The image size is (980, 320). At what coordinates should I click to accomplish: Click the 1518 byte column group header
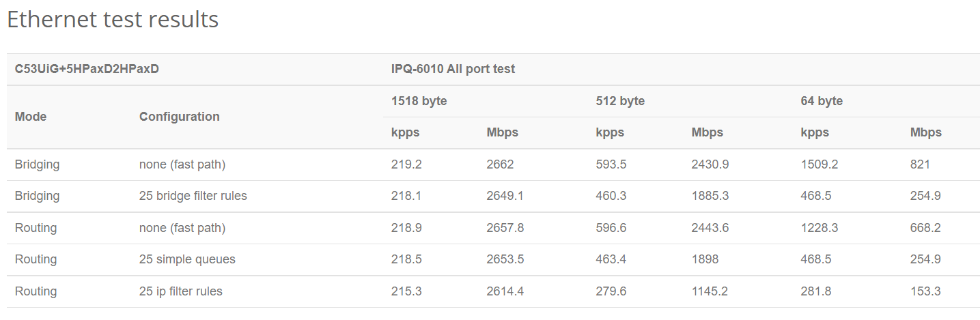pos(419,101)
